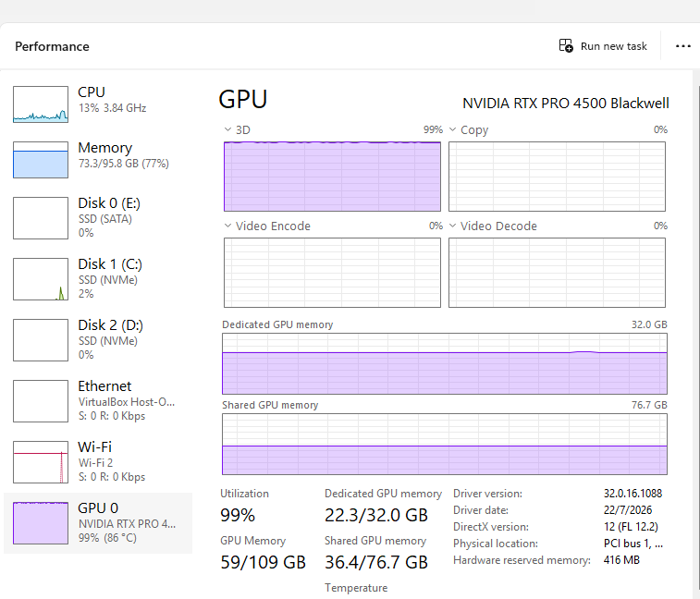Open the Copy engine dropdown chevron

click(453, 130)
